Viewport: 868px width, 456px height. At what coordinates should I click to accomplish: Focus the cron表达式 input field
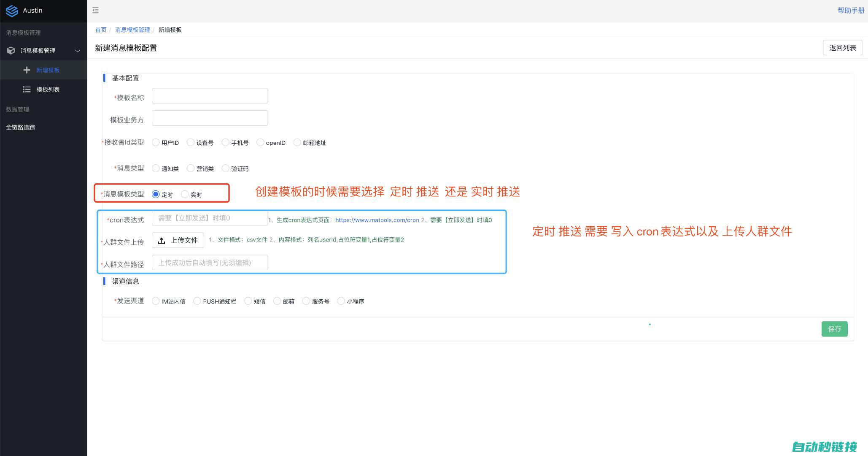(x=210, y=218)
